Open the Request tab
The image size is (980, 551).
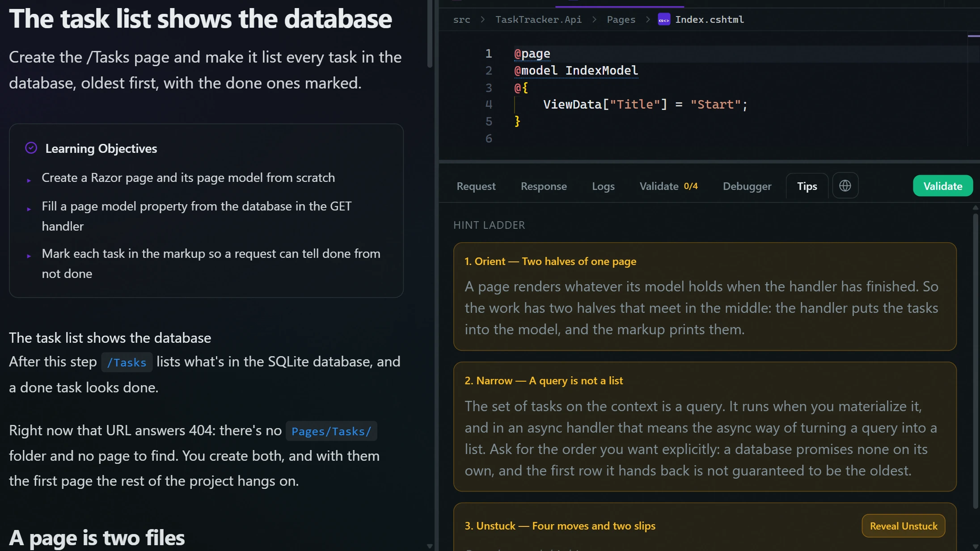pos(476,186)
